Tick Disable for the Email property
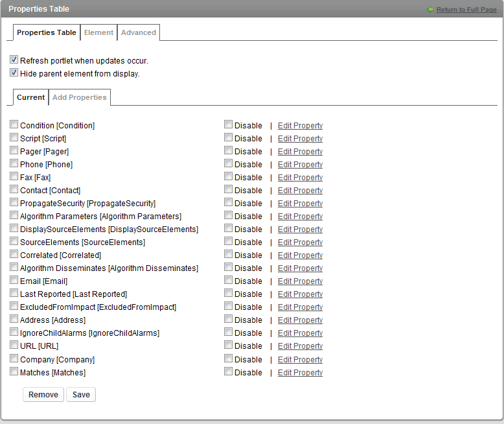Viewport: 504px width, 424px height. point(228,280)
